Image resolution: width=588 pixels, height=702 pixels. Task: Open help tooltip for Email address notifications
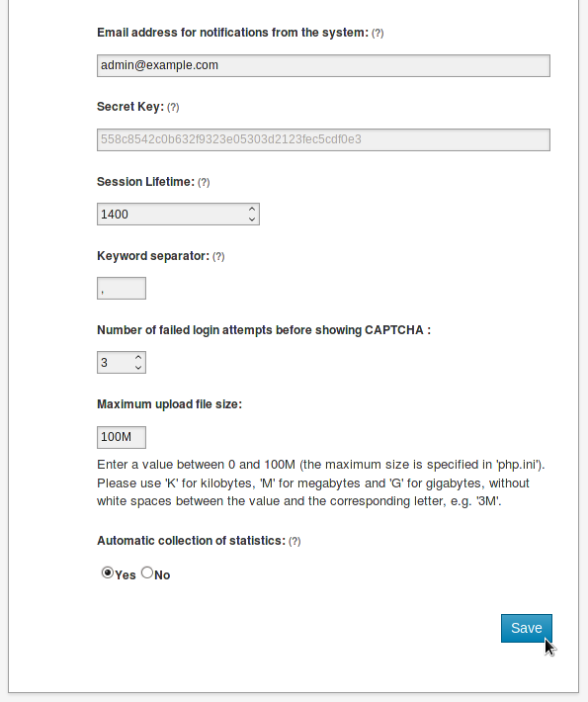point(378,34)
